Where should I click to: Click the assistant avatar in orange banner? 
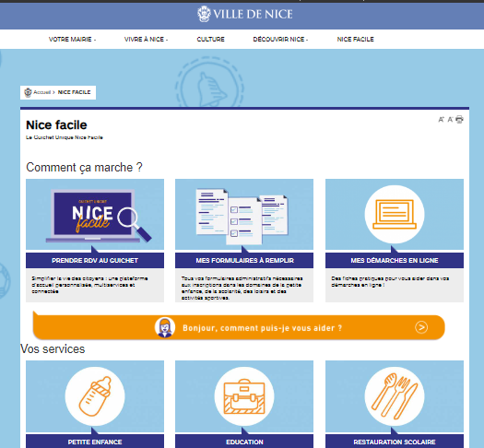point(165,327)
